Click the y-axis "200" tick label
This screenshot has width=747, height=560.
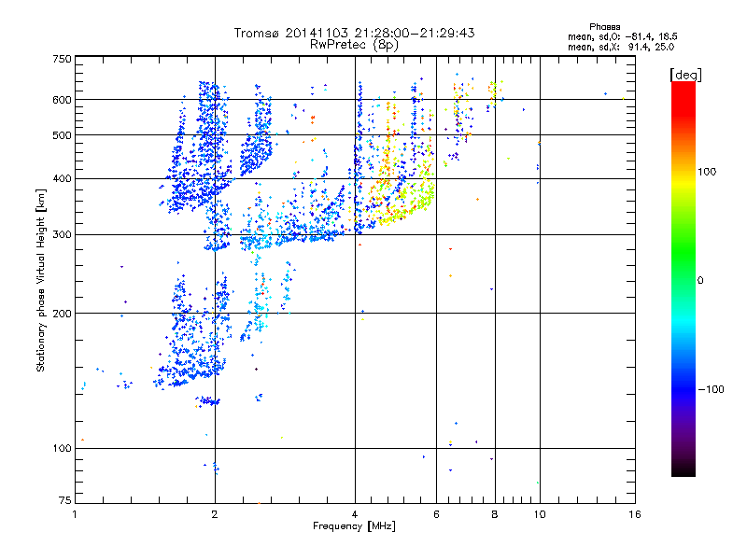click(62, 314)
